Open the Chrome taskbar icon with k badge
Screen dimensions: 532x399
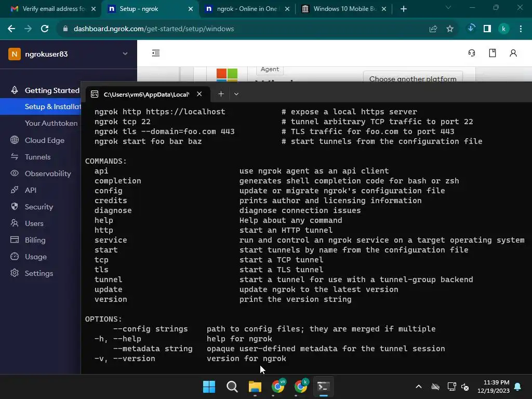click(x=301, y=386)
